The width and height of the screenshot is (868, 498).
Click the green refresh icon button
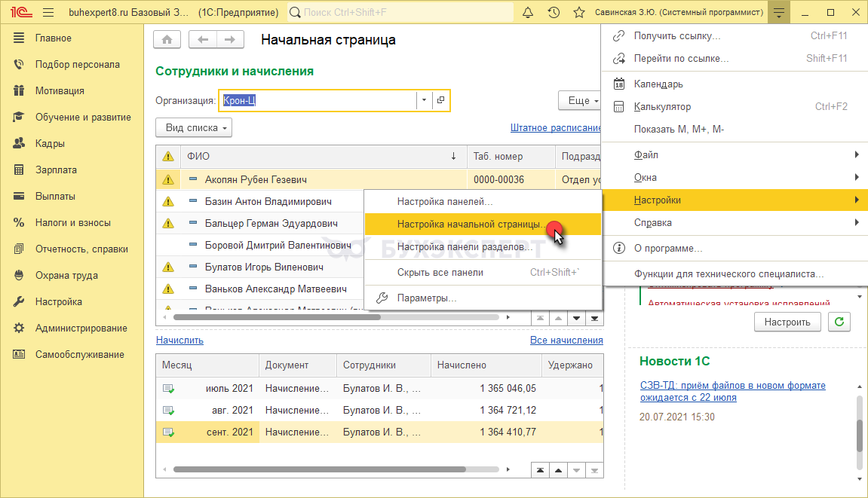point(839,322)
